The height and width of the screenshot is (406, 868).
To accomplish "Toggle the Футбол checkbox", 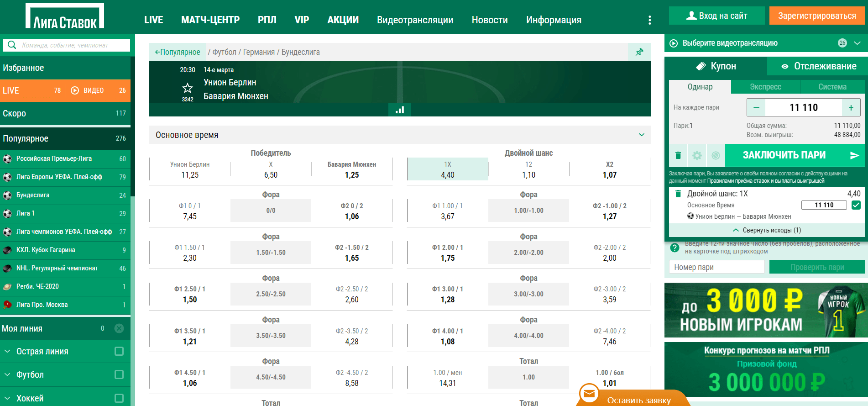I will pyautogui.click(x=119, y=374).
